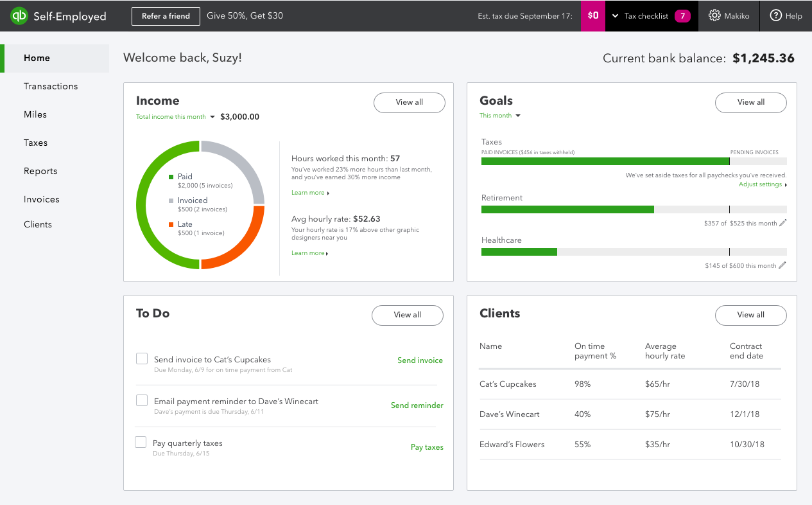The image size is (812, 505).
Task: Select Dave's Winecart client row
Action: [x=630, y=414]
